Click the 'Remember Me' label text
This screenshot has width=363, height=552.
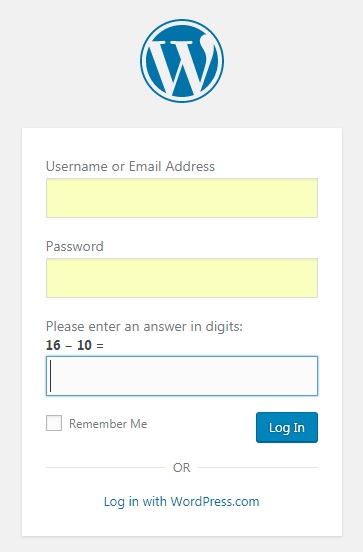108,424
